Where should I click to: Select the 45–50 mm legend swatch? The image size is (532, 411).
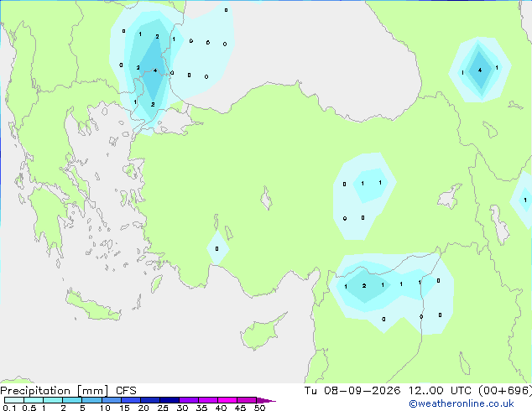(247, 400)
